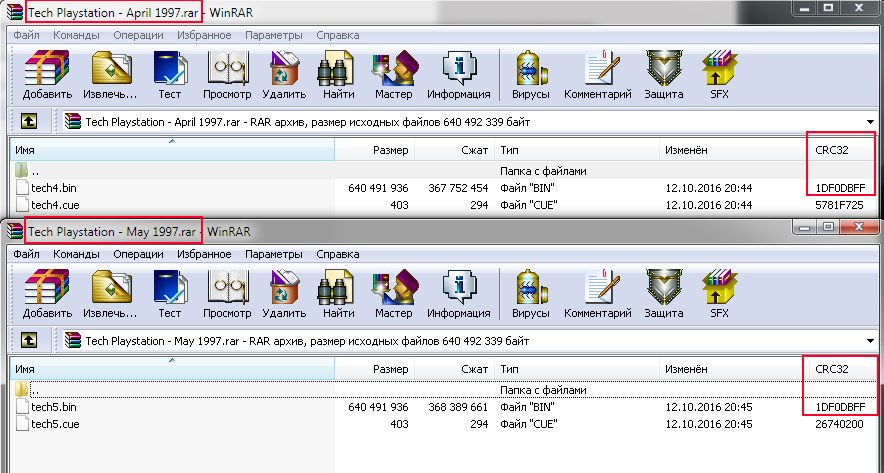Sort by CRC32 column in May 1997 window
Viewport: 884px width, 473px height.
[x=844, y=369]
